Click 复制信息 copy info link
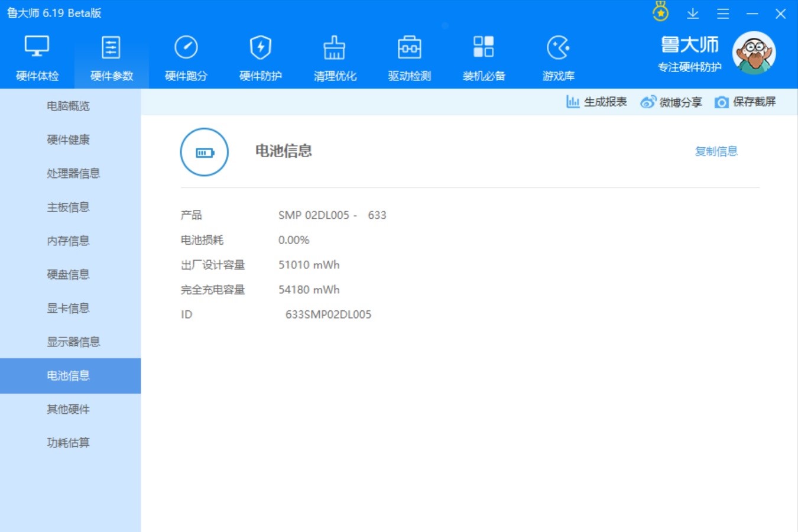 pyautogui.click(x=716, y=151)
